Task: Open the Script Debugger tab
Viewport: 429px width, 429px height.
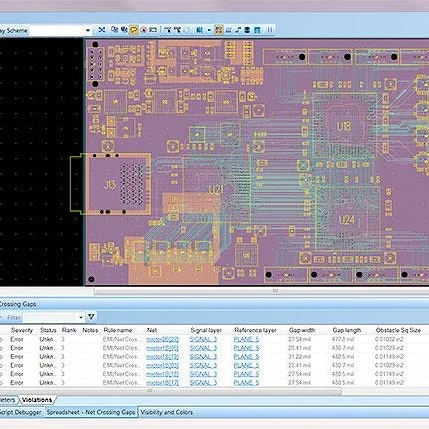Action: pyautogui.click(x=20, y=412)
